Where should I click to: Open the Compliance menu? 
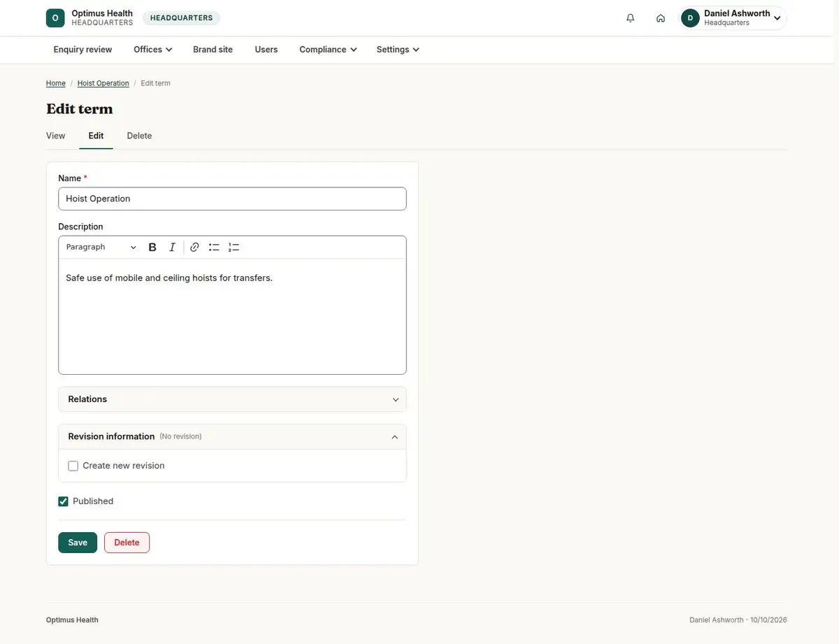(x=328, y=50)
